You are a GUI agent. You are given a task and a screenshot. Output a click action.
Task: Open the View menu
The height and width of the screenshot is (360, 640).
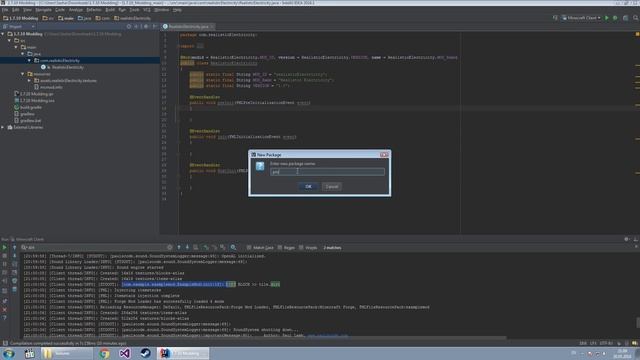[27, 9]
